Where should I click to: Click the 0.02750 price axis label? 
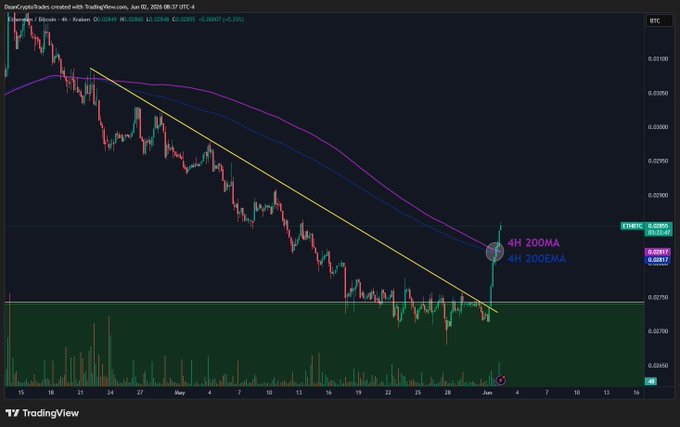click(658, 298)
